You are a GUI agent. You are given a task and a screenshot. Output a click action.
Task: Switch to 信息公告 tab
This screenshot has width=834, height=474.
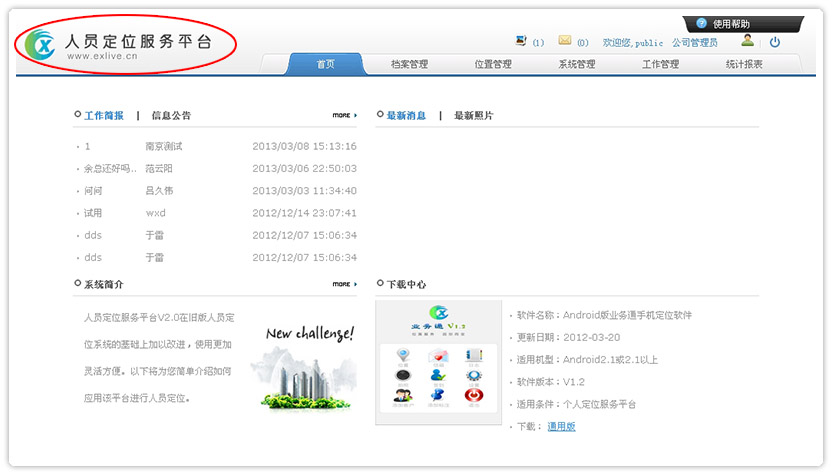[x=171, y=115]
